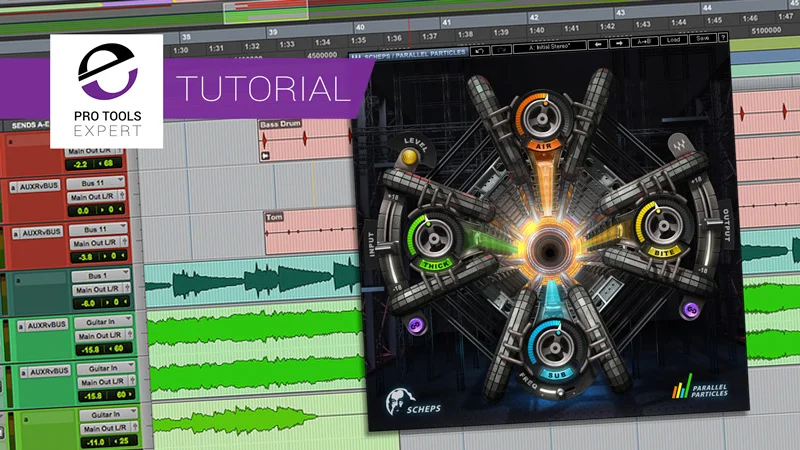Open the Main Out L/R output selector on the -11.0 track
The image size is (800, 450).
coord(105,429)
